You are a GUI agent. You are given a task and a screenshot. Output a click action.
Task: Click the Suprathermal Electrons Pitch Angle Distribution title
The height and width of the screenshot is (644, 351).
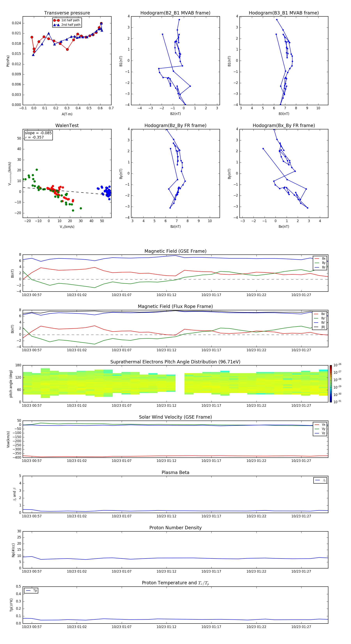(x=175, y=362)
